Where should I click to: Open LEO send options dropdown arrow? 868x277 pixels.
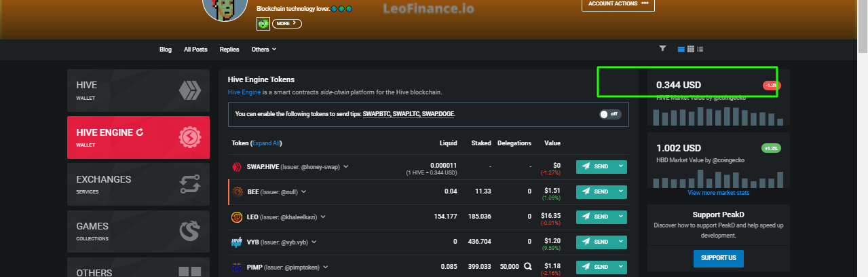(620, 217)
